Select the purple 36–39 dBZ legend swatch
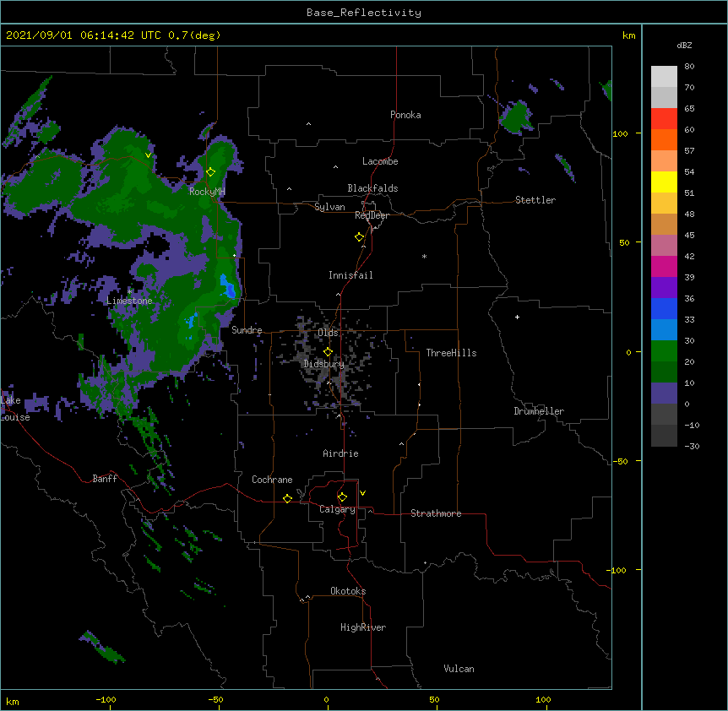The image size is (728, 711). tap(664, 288)
